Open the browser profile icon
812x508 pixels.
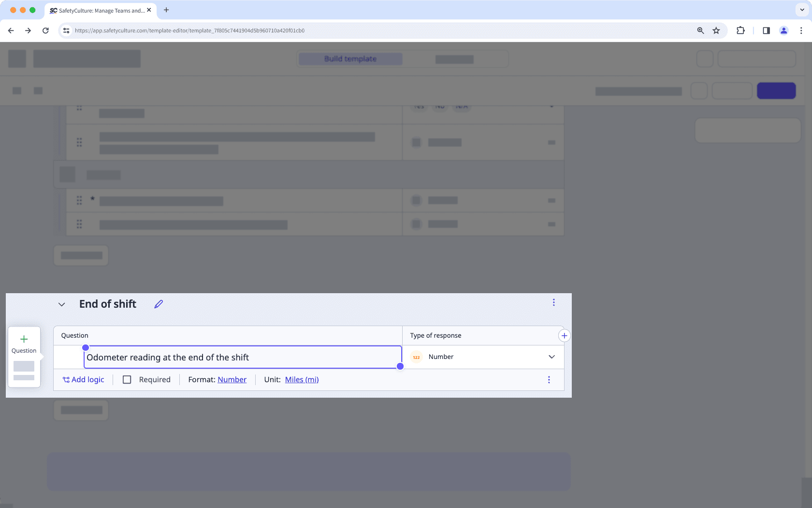click(x=783, y=30)
